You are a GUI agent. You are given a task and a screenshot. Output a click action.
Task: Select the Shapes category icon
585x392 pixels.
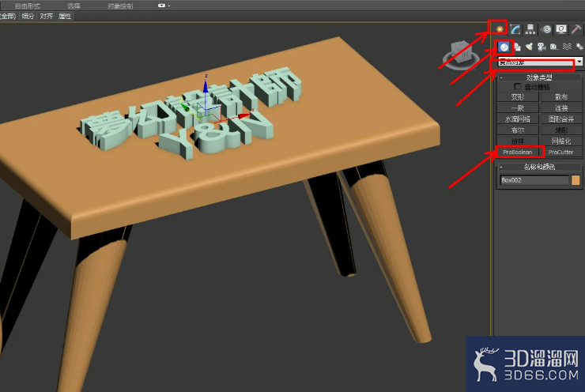click(x=517, y=47)
